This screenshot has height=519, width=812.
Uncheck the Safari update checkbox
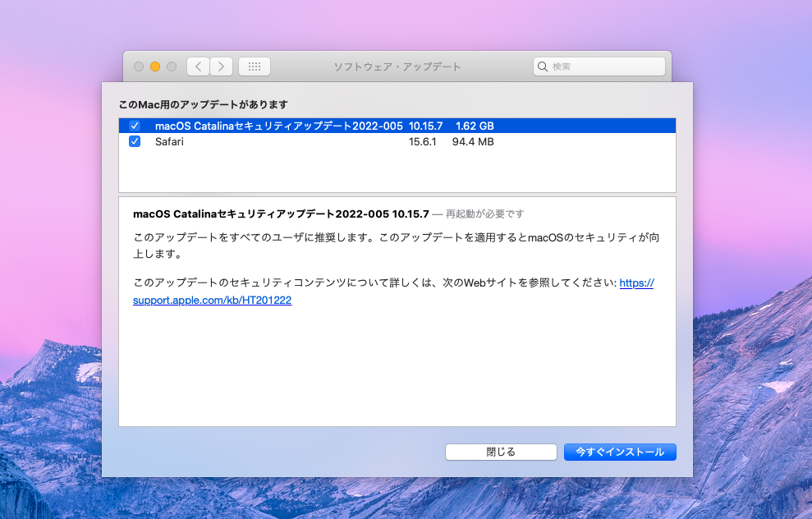point(135,141)
